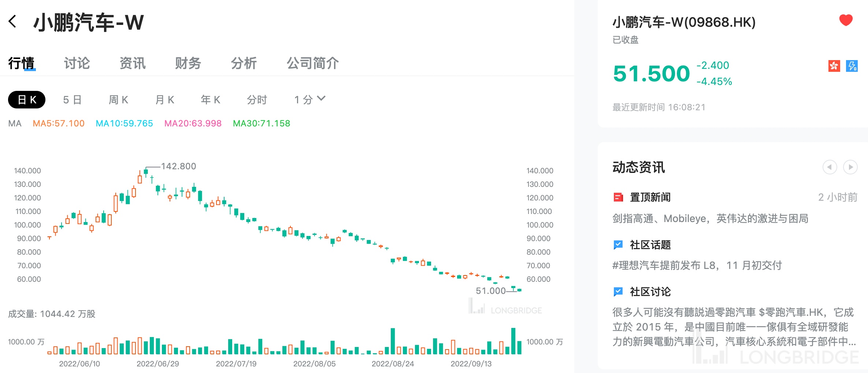Click the -2.400 price change value
Screen dimensions: 868x373
[x=713, y=65]
